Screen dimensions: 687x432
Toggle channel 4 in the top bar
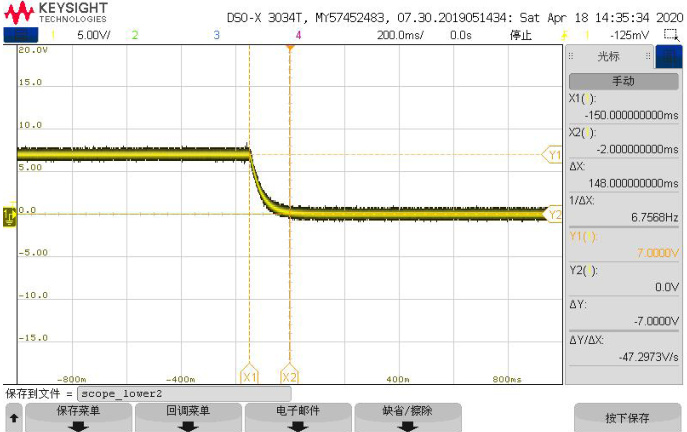tap(298, 35)
